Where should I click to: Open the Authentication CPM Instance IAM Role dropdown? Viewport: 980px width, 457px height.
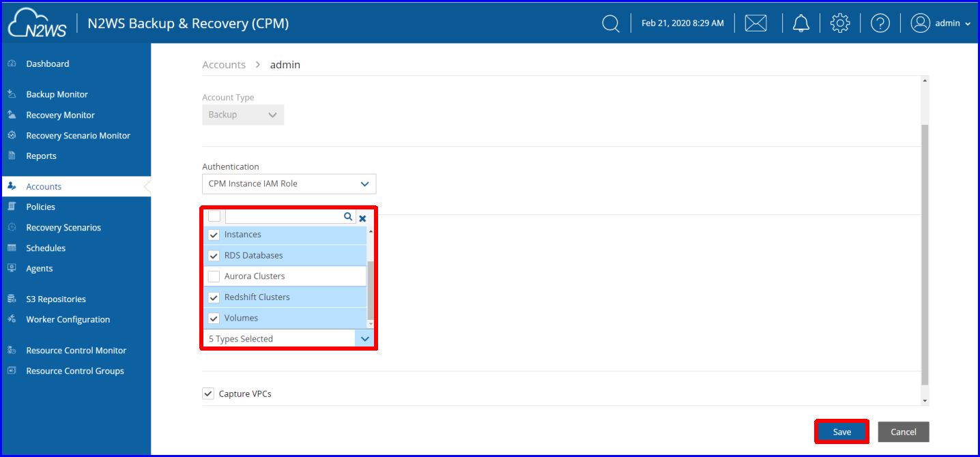pos(289,183)
